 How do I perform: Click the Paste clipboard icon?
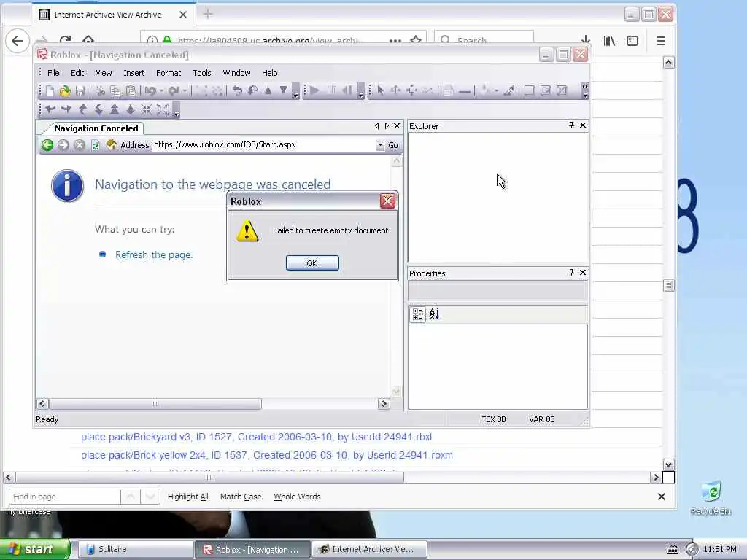coord(131,90)
